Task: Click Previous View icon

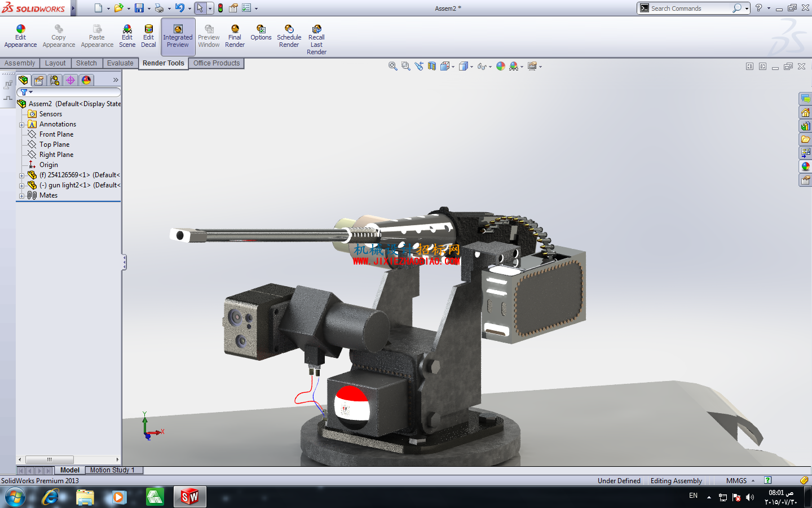Action: [418, 66]
